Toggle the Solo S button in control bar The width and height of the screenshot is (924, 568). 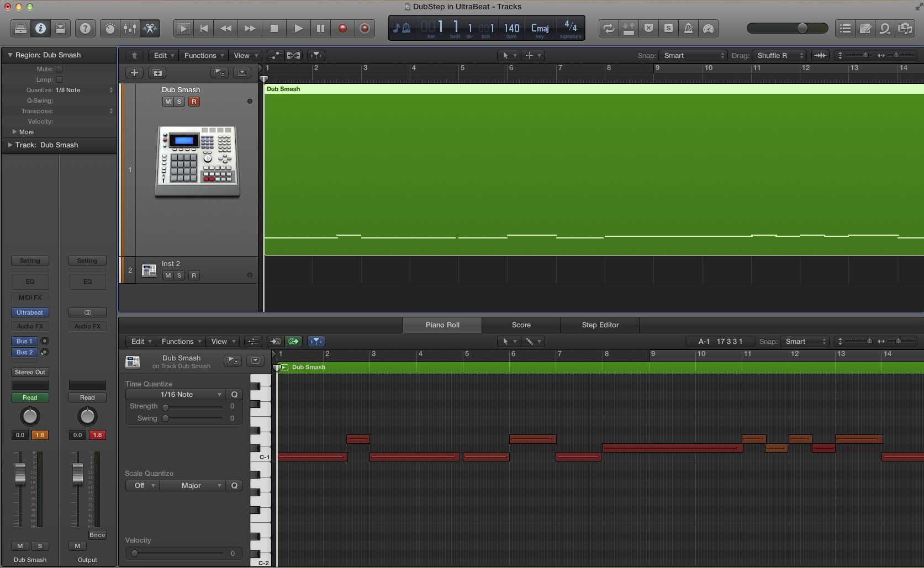point(668,29)
